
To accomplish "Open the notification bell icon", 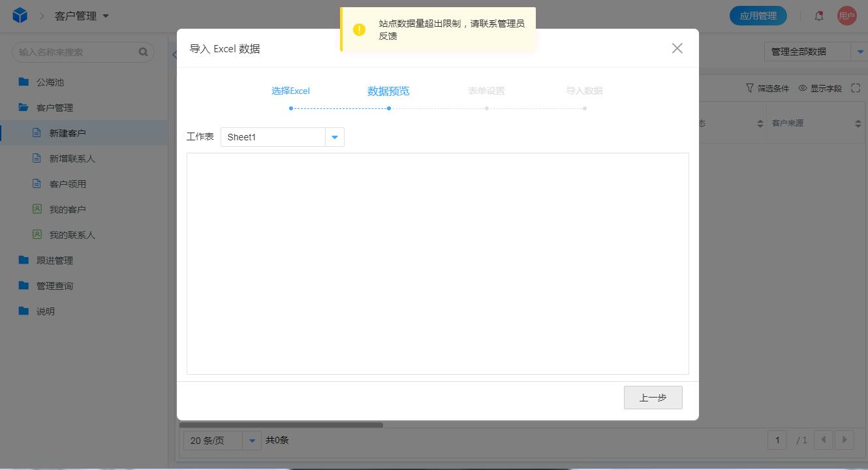I will [819, 15].
